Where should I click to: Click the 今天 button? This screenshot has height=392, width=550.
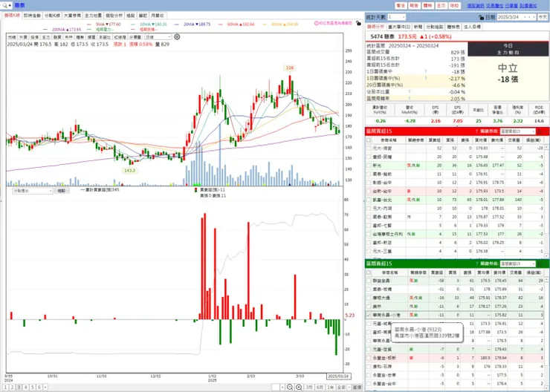543,17
